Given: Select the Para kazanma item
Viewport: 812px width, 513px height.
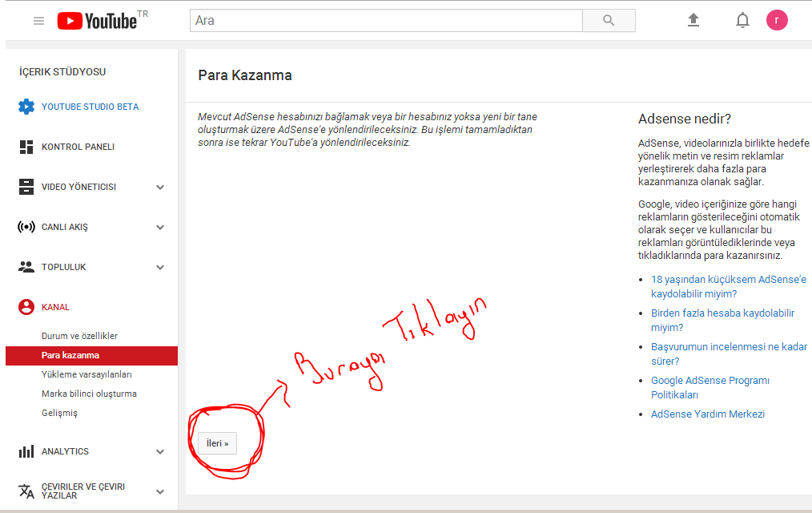Looking at the screenshot, I should pyautogui.click(x=91, y=355).
